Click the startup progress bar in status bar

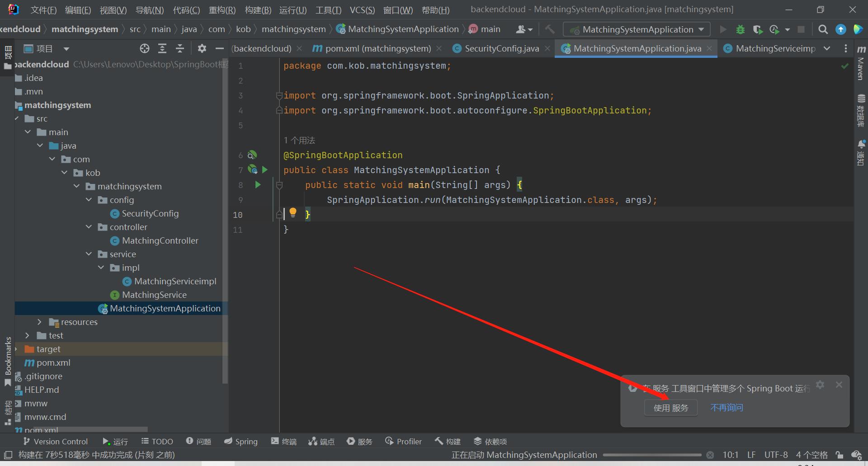pyautogui.click(x=651, y=455)
